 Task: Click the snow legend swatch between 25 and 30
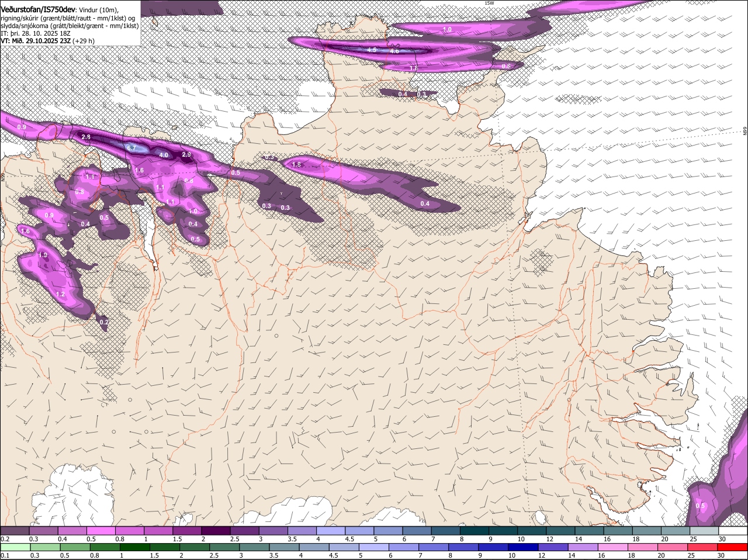704,531
